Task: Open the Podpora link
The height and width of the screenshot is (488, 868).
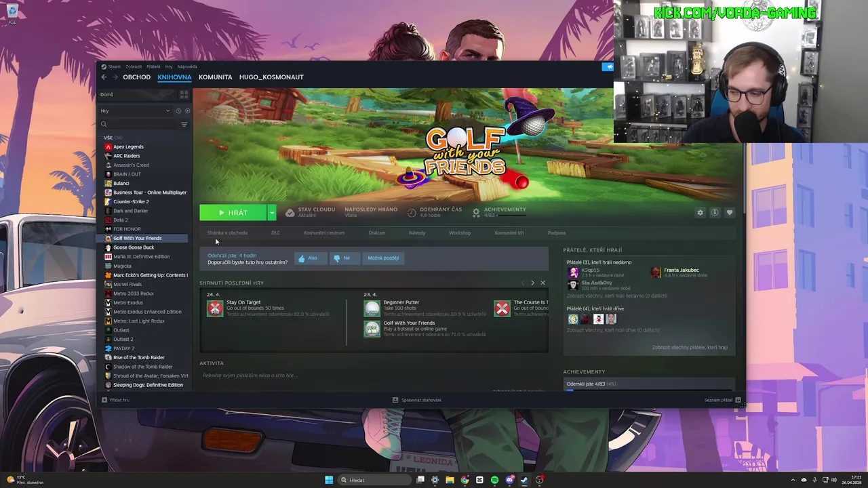Action: [557, 232]
